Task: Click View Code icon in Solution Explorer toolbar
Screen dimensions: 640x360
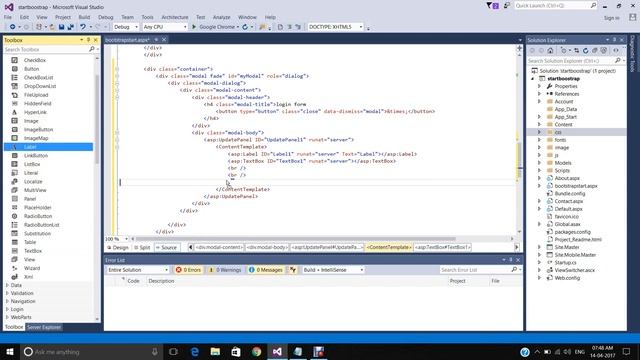Action: pyautogui.click(x=616, y=51)
